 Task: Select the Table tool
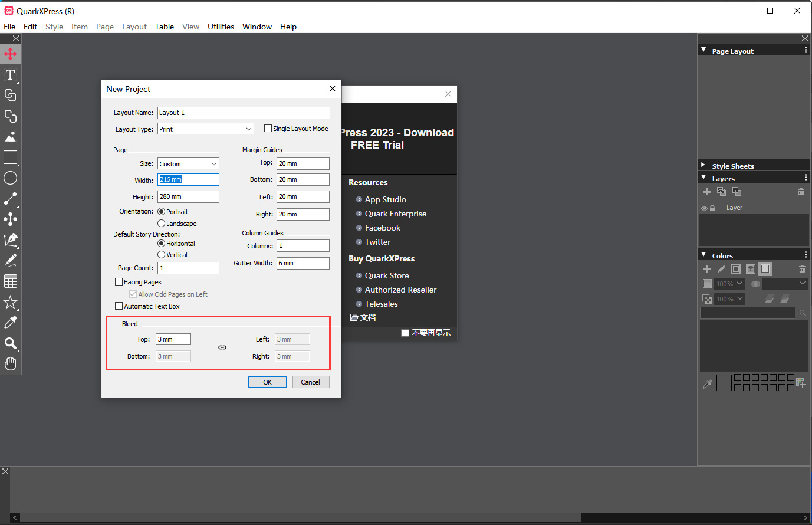pos(11,281)
